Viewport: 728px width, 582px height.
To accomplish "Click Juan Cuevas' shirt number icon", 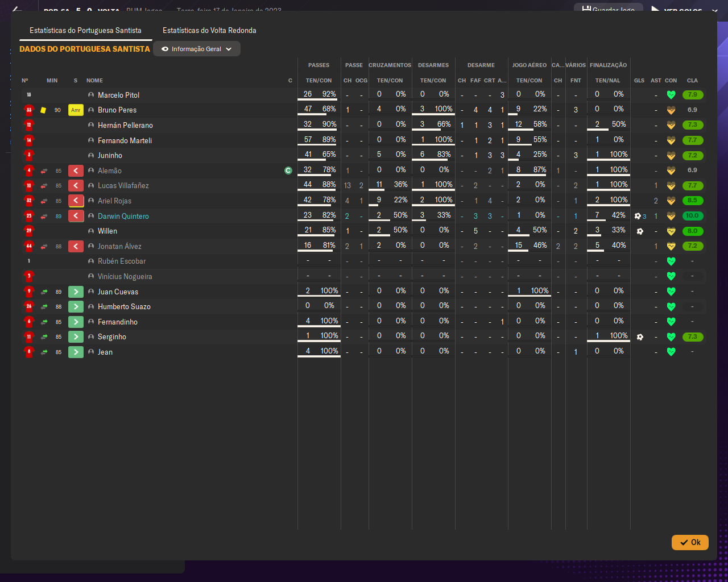I will [x=29, y=292].
